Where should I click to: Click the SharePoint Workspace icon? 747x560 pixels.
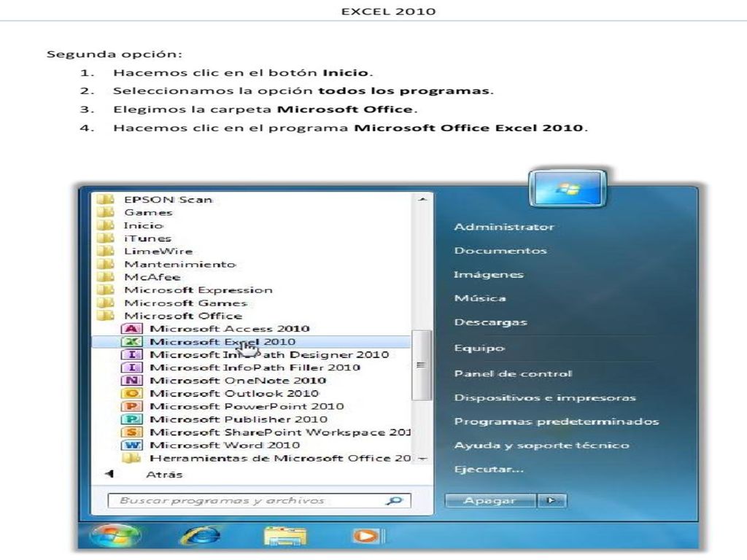tap(131, 432)
